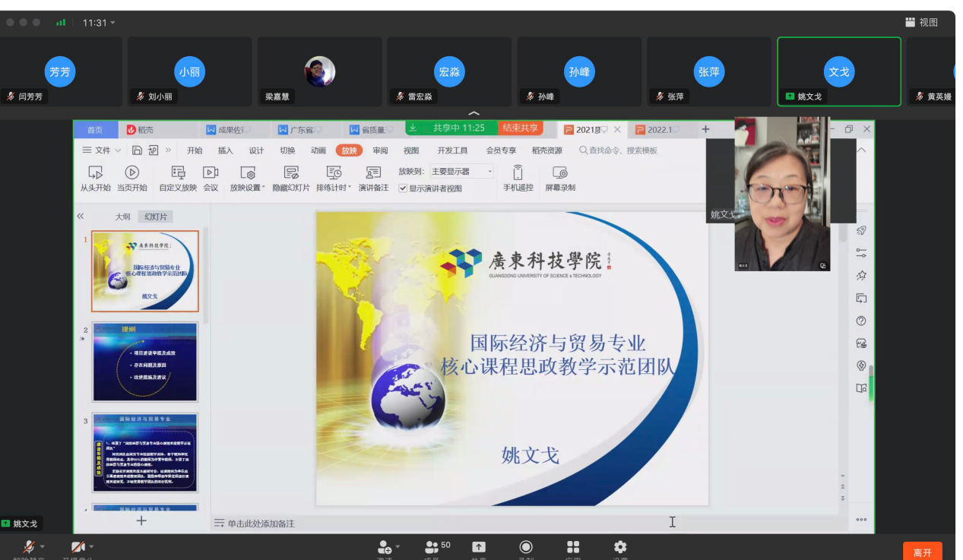Expand the 文件 menu dropdown
Screen dimensions: 963x560
click(102, 150)
